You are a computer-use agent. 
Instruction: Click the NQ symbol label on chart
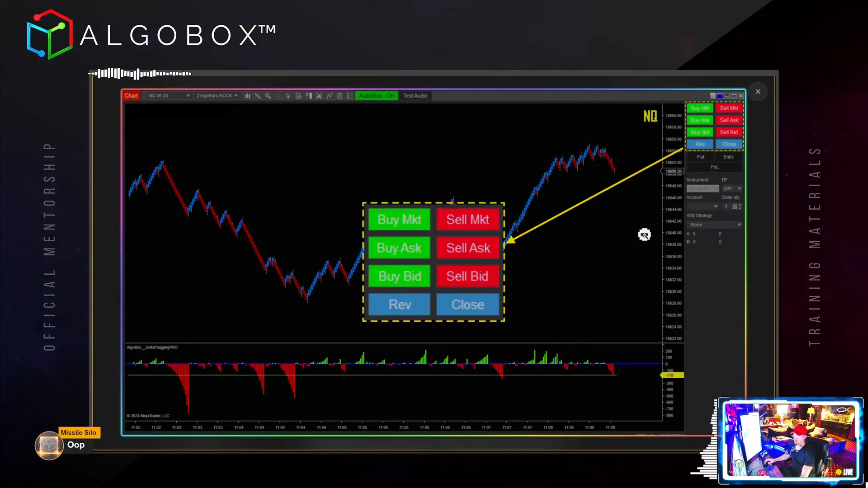coord(650,117)
